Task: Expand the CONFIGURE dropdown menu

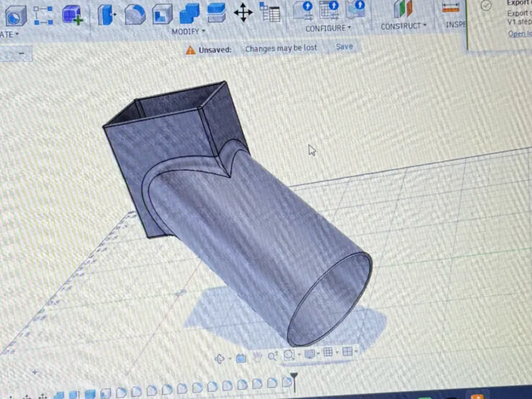Action: point(328,29)
